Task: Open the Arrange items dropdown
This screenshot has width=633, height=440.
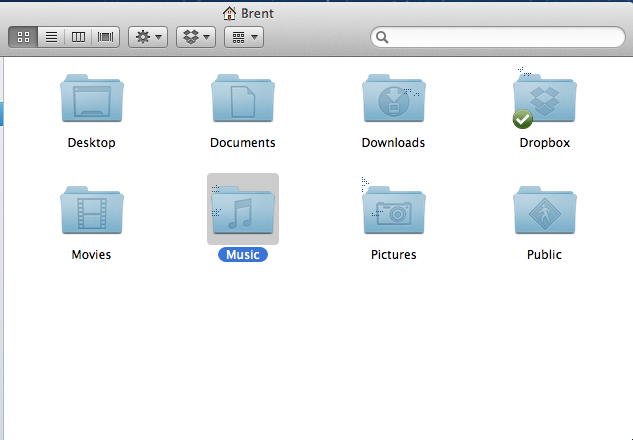Action: 244,37
